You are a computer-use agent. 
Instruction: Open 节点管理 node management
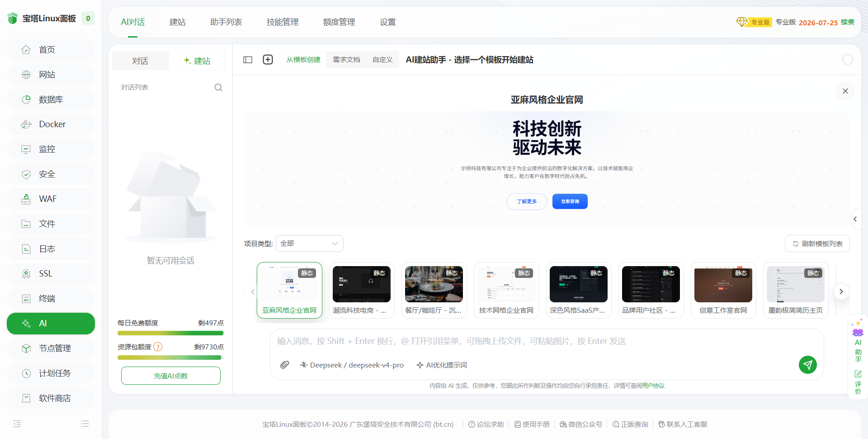51,348
